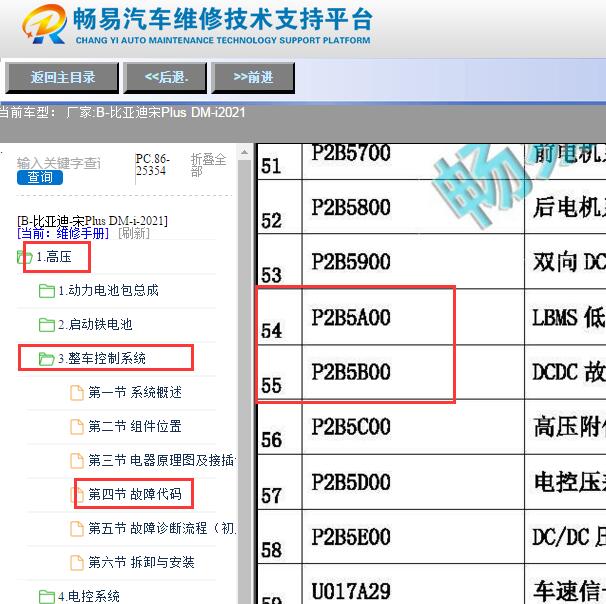Click the keyword search input field

pos(58,163)
